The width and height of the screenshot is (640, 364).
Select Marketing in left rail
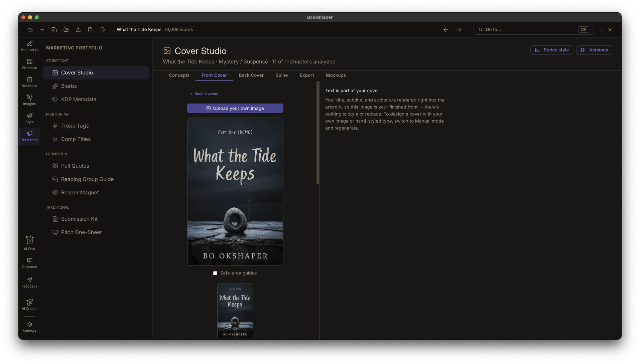[29, 136]
